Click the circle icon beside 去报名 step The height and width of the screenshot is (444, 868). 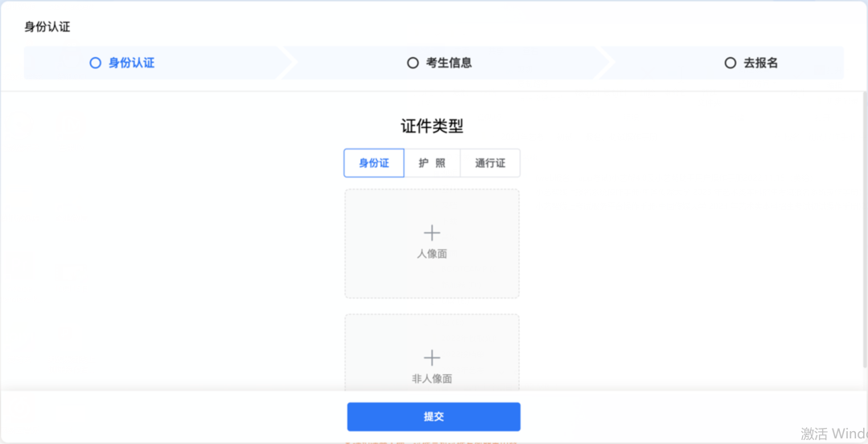click(x=730, y=63)
